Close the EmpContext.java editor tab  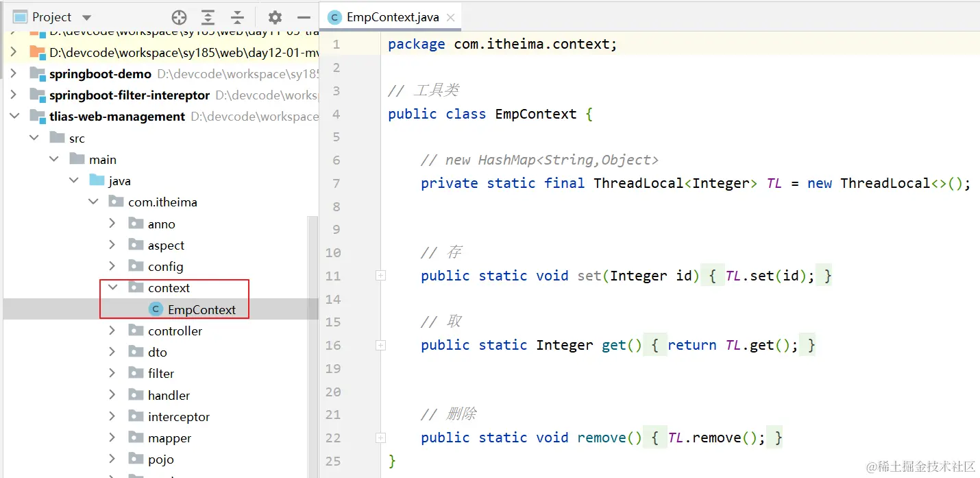(451, 17)
